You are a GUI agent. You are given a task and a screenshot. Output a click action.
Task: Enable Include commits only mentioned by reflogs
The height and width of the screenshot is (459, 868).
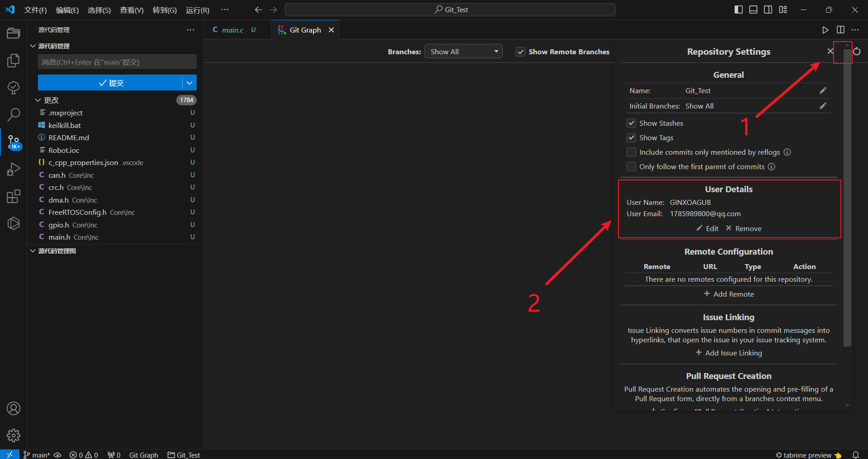pyautogui.click(x=632, y=152)
